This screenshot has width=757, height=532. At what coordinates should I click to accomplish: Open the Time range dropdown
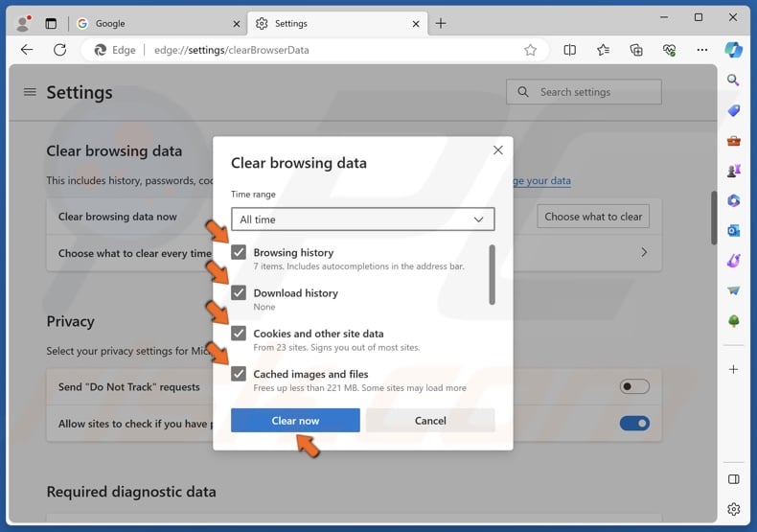click(x=362, y=220)
